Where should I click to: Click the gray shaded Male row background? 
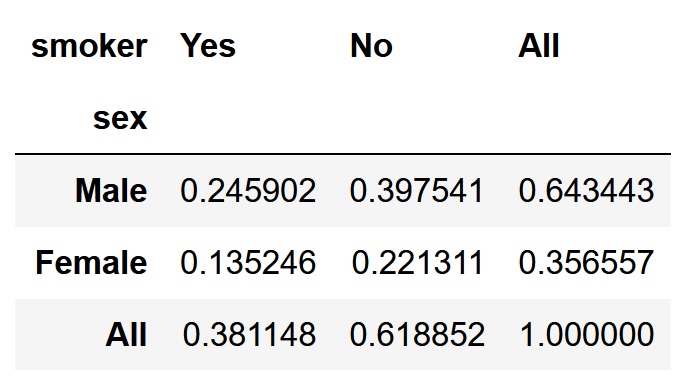[343, 191]
